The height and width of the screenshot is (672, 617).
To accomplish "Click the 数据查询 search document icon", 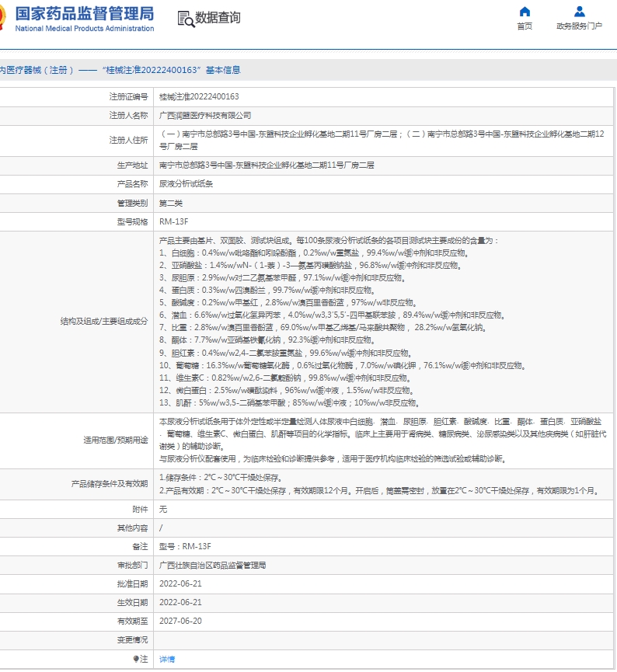I will 186,19.
